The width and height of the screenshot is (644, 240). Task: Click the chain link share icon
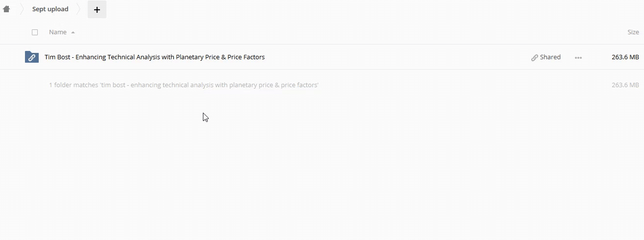click(x=534, y=57)
